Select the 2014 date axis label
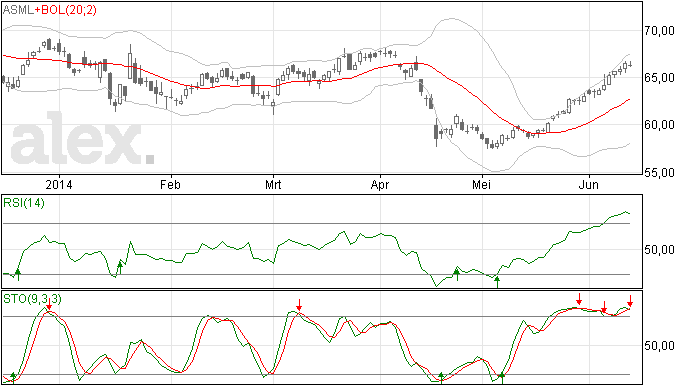The height and width of the screenshot is (387, 690). click(x=59, y=185)
